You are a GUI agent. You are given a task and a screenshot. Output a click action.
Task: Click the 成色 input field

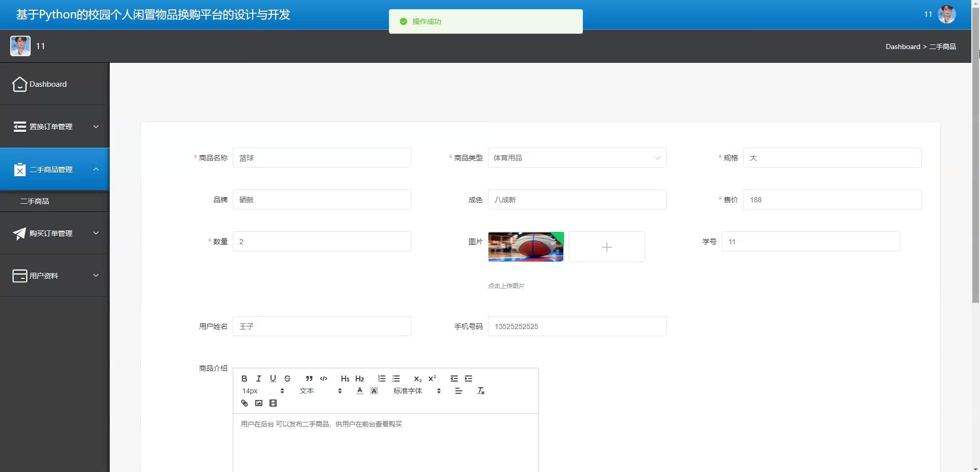(577, 200)
